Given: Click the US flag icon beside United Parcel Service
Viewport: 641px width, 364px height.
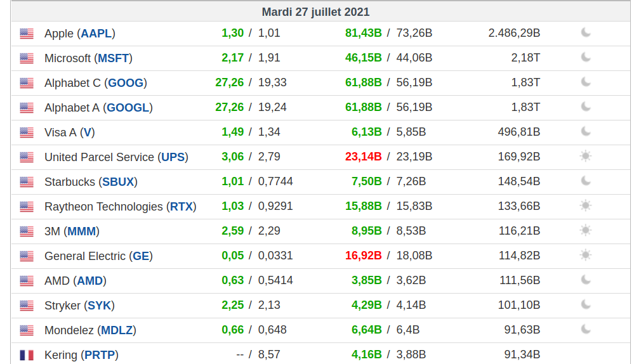Looking at the screenshot, I should point(27,157).
